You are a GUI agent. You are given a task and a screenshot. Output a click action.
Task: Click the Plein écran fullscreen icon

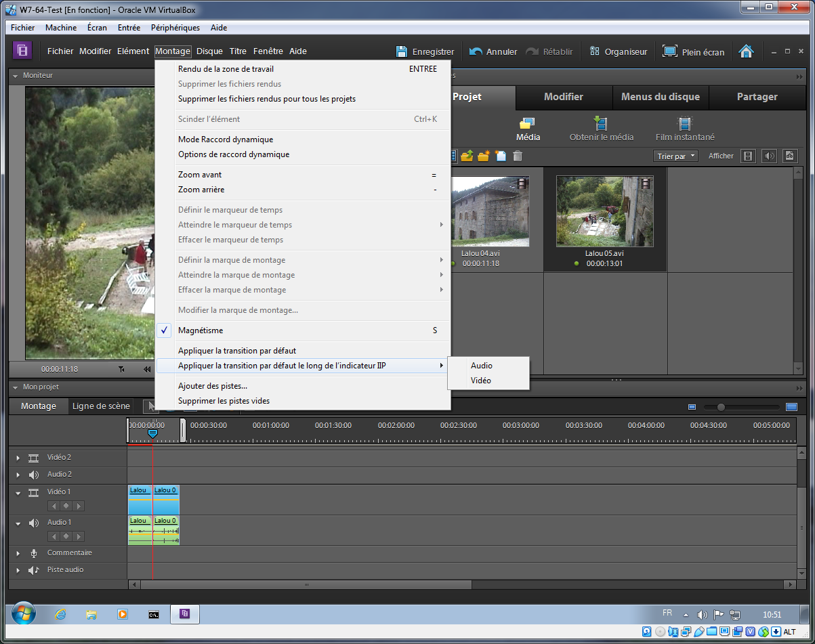click(x=669, y=51)
